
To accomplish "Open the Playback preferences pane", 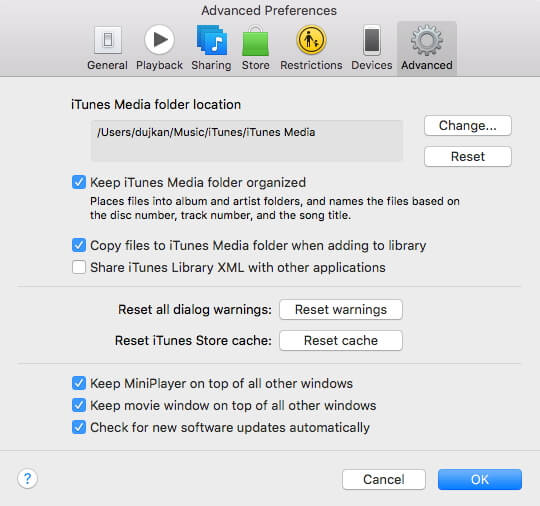I will click(159, 48).
